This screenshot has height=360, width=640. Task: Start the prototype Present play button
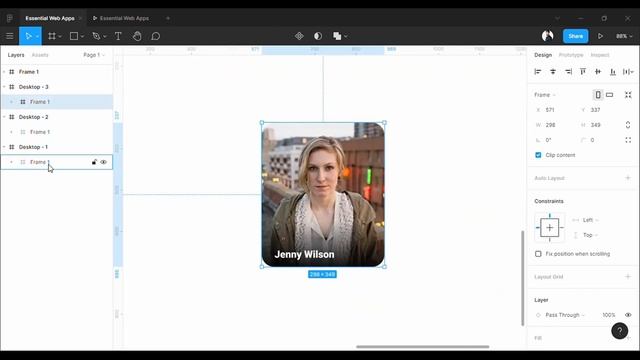(600, 36)
